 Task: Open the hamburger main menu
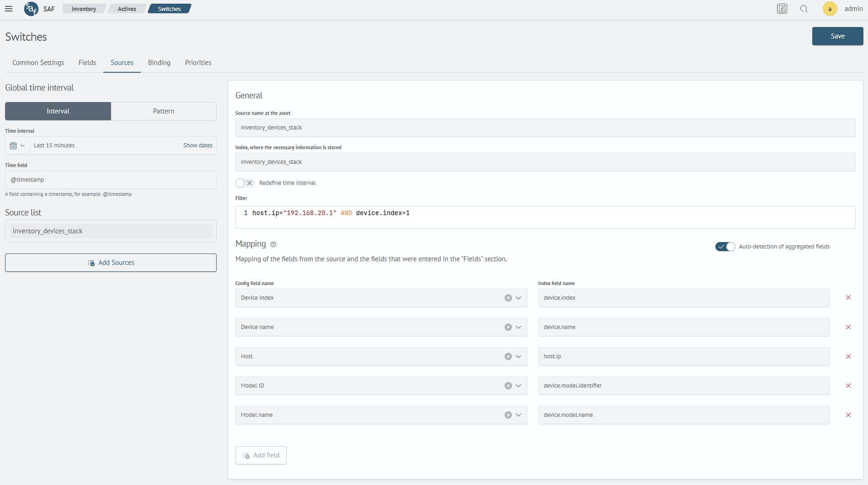[x=9, y=9]
